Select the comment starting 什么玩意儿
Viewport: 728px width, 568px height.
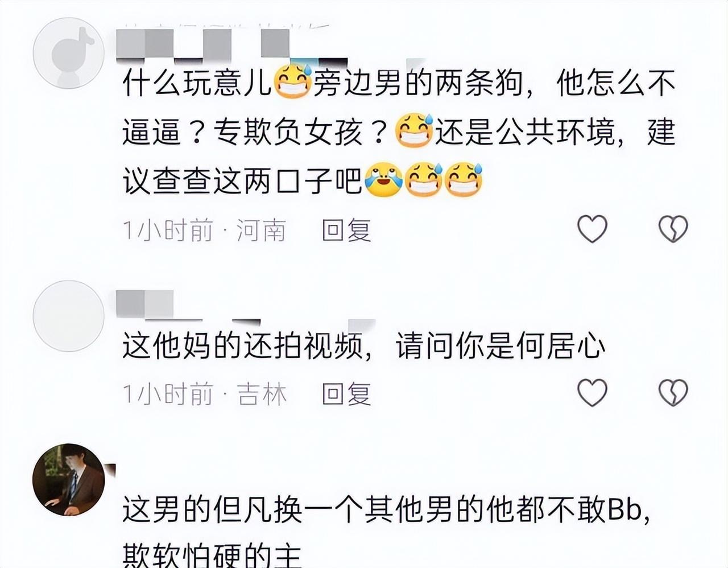click(399, 132)
